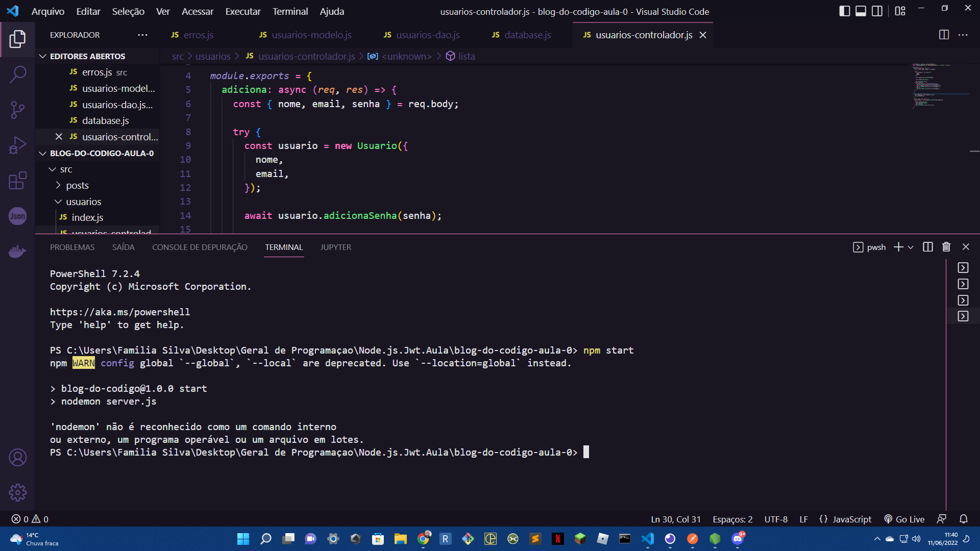Screen dimensions: 980x551
Task: Customize layout icon in title bar
Action: 900,11
